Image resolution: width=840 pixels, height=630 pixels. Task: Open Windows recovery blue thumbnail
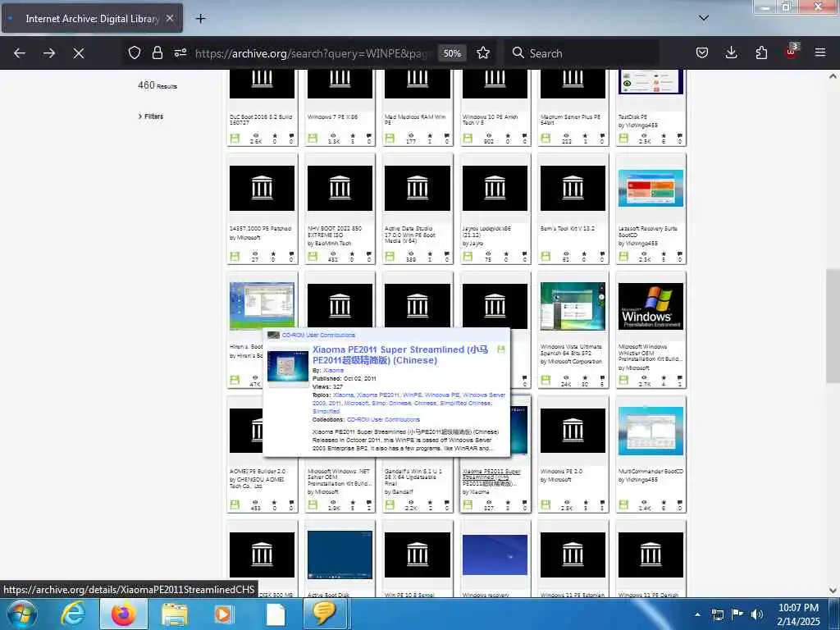pyautogui.click(x=495, y=555)
